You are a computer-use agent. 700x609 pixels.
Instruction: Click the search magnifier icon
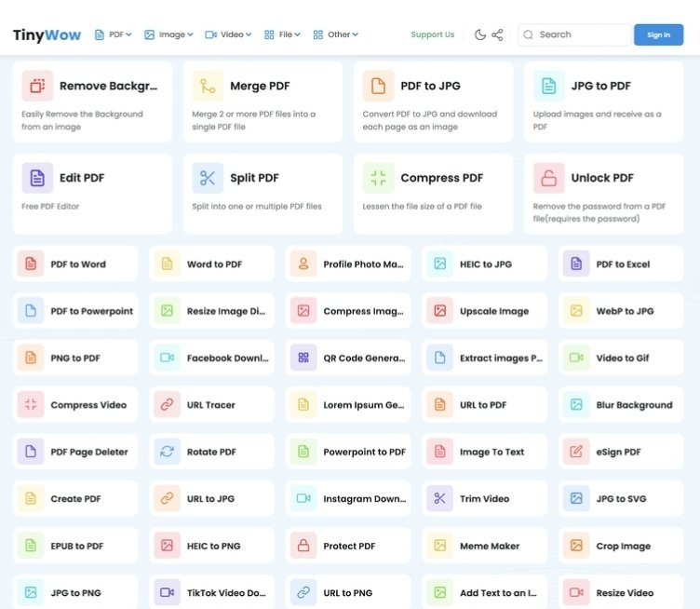[x=528, y=34]
